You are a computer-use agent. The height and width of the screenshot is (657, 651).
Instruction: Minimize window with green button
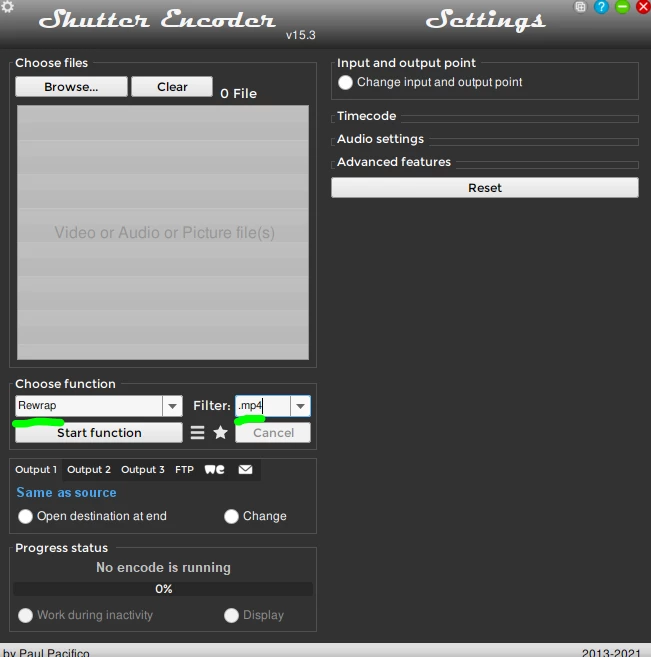[623, 7]
